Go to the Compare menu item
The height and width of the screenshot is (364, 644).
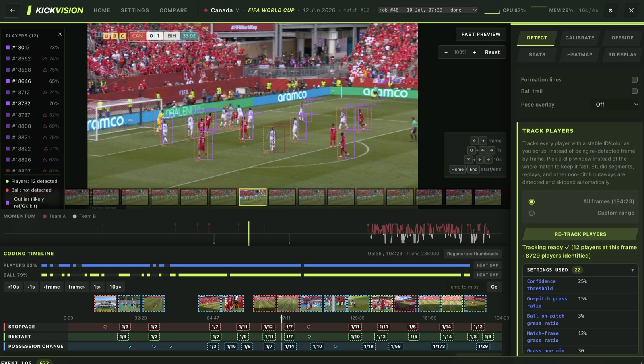(173, 10)
